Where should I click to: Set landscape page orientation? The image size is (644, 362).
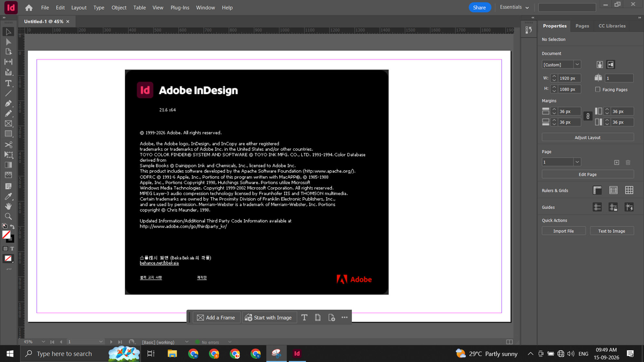(610, 64)
